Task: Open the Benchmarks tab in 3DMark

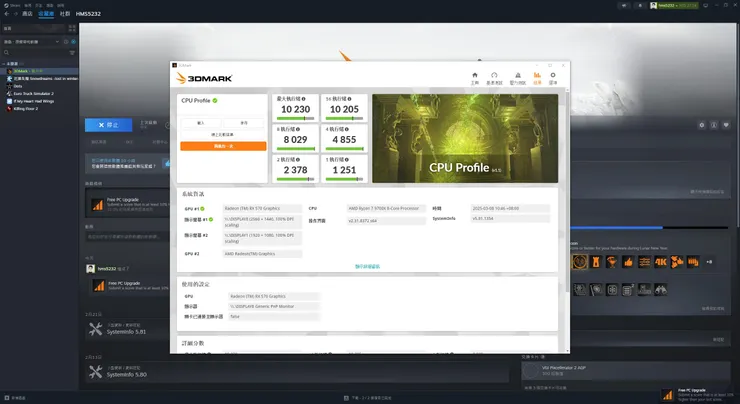Action: [494, 78]
